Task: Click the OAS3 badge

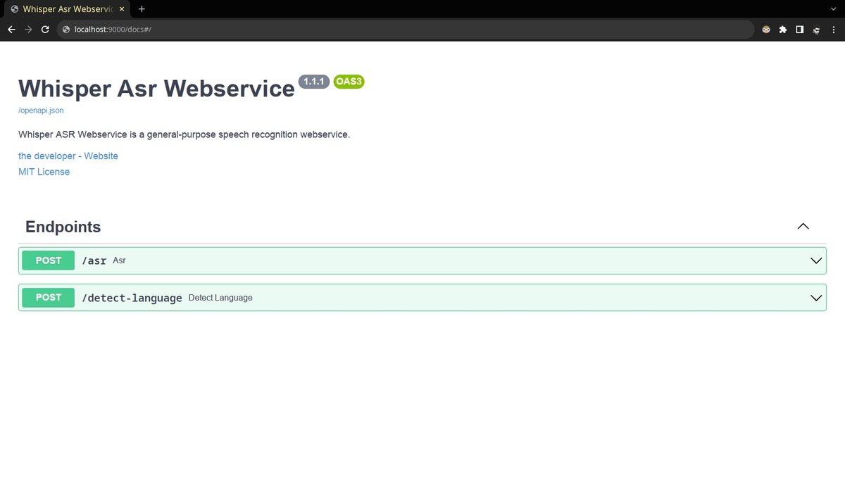Action: (x=349, y=82)
